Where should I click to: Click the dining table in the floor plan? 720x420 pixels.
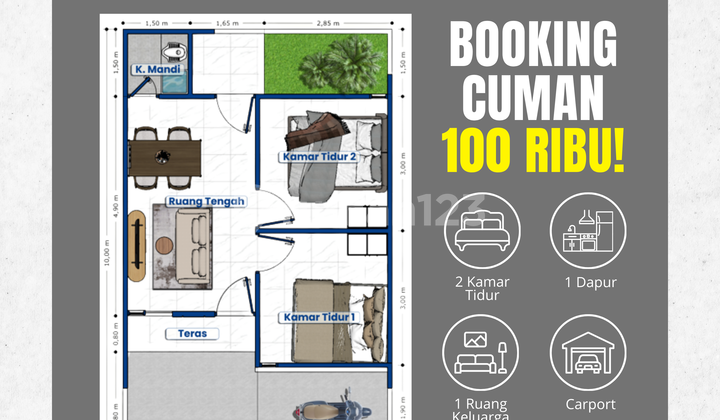[x=164, y=158]
